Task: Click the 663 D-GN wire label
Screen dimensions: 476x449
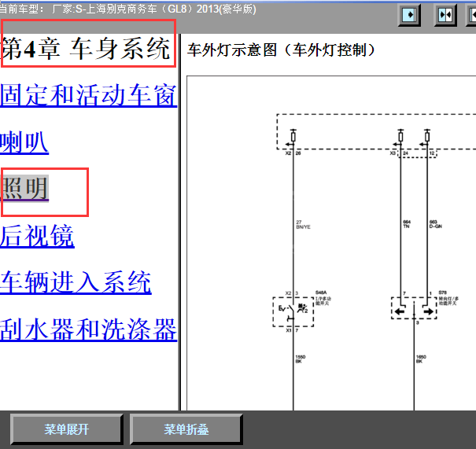Action: 436,224
